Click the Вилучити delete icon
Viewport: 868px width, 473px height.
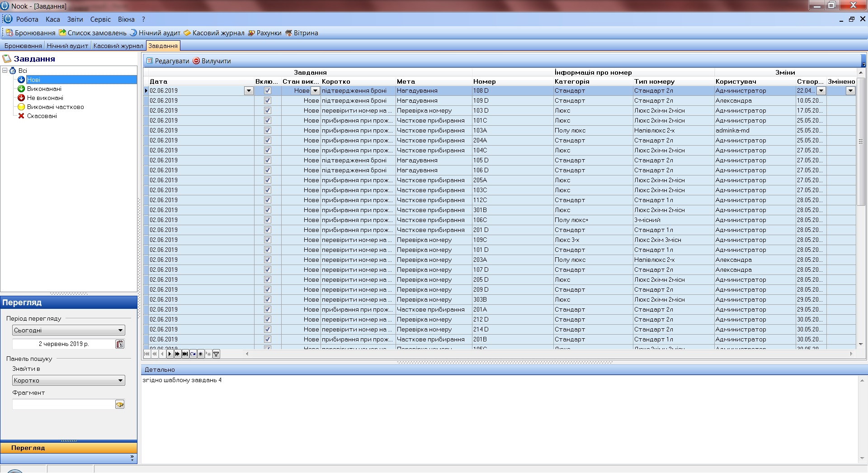[x=197, y=61]
